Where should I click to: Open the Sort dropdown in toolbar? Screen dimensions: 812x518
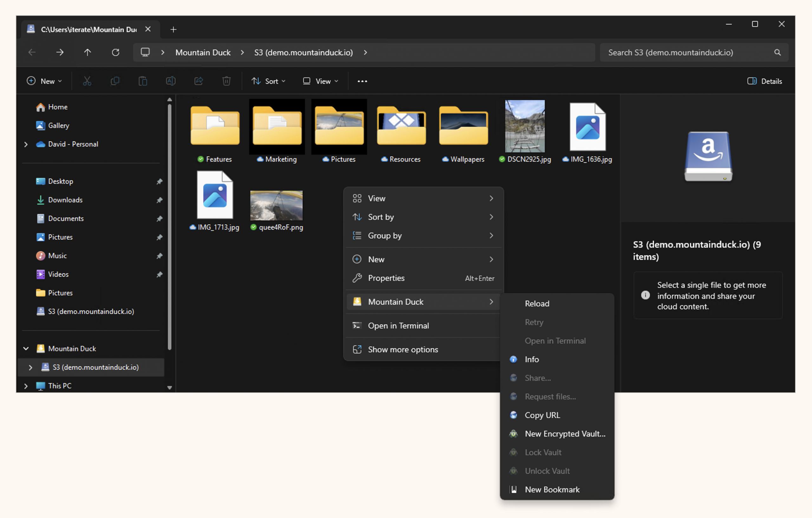(x=268, y=81)
